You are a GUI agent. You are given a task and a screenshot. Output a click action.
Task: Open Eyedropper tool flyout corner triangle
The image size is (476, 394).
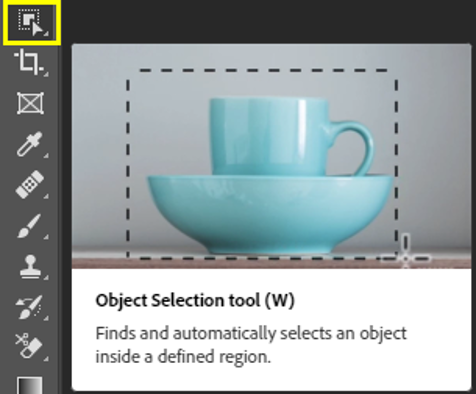tap(46, 156)
